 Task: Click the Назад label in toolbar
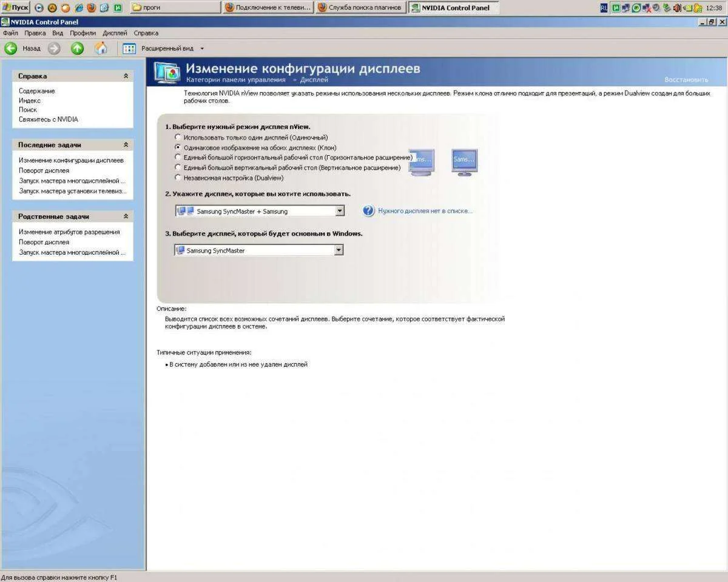(x=32, y=48)
